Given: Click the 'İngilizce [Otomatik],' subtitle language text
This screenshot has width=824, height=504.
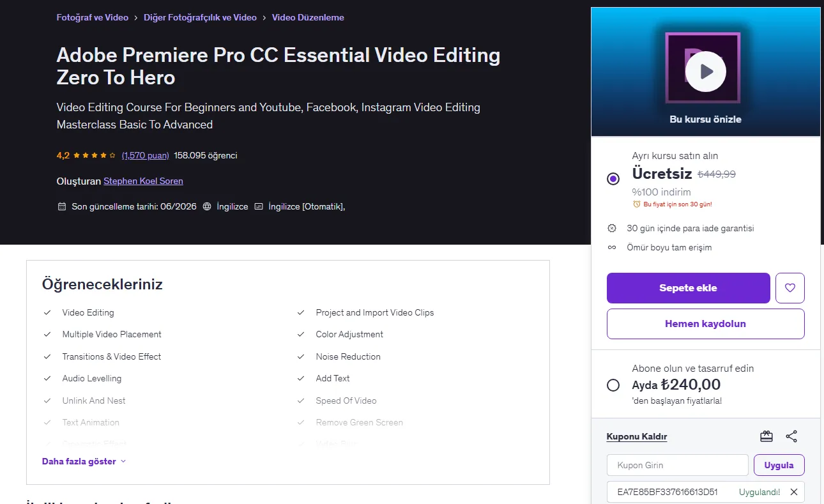Looking at the screenshot, I should tap(307, 206).
